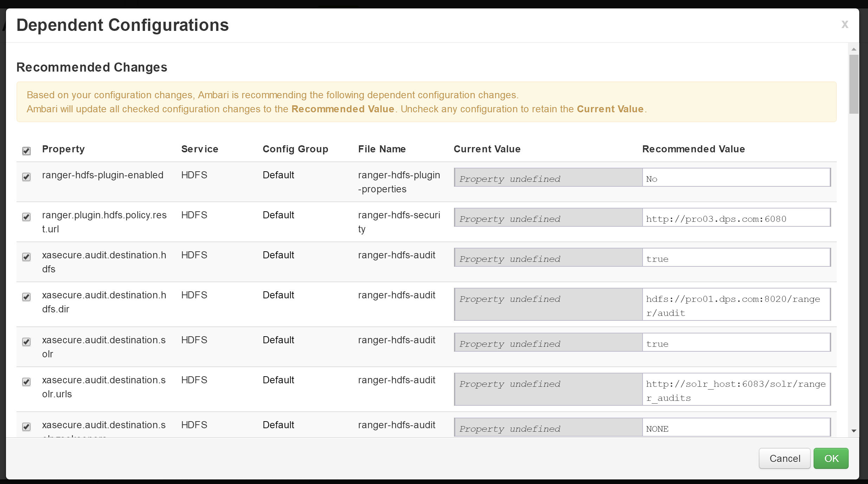The width and height of the screenshot is (868, 484).
Task: Click recommended value hdfs://pro01.dps.com:8020/ranger/audit
Action: point(736,304)
